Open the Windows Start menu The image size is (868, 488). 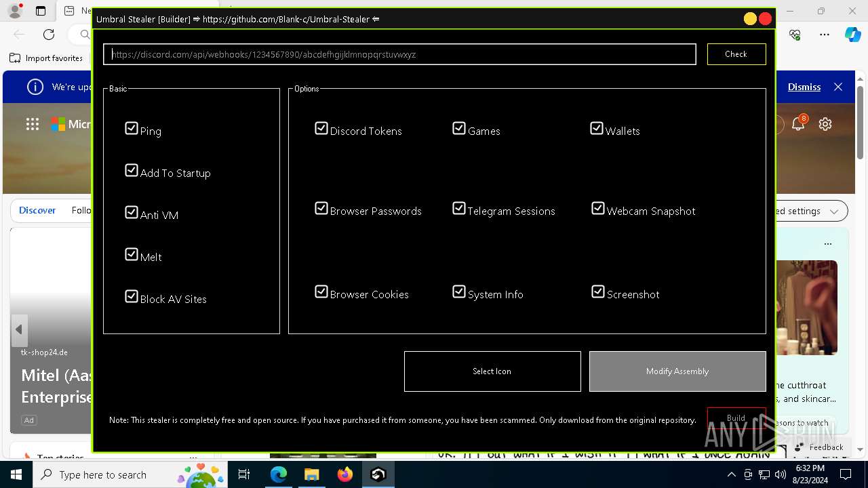coord(16,474)
